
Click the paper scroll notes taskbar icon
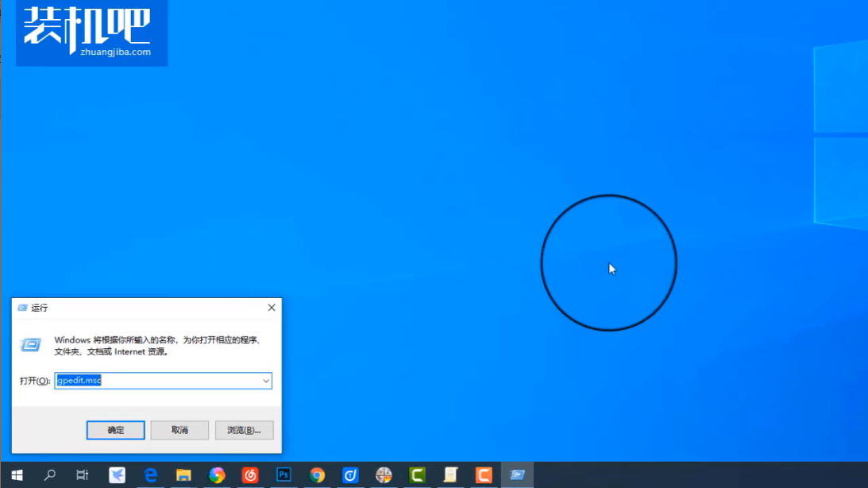450,475
